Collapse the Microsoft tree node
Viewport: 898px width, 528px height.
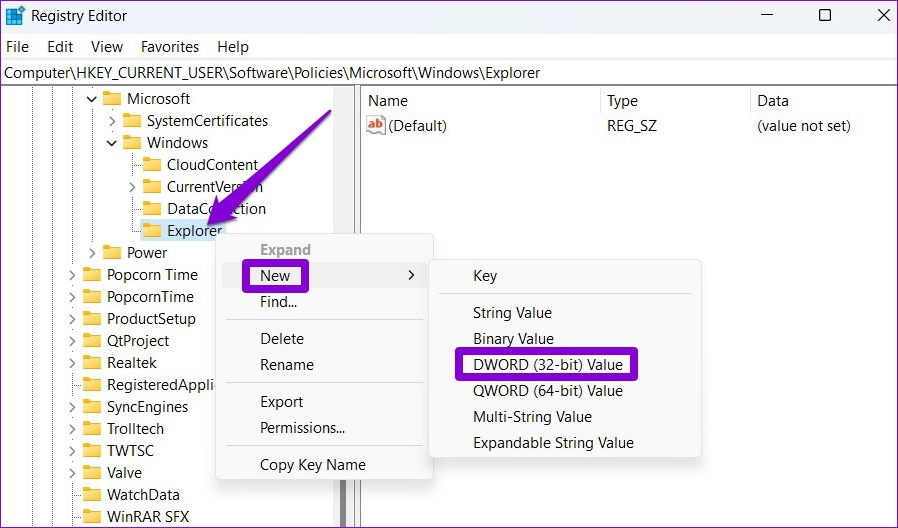(x=92, y=99)
